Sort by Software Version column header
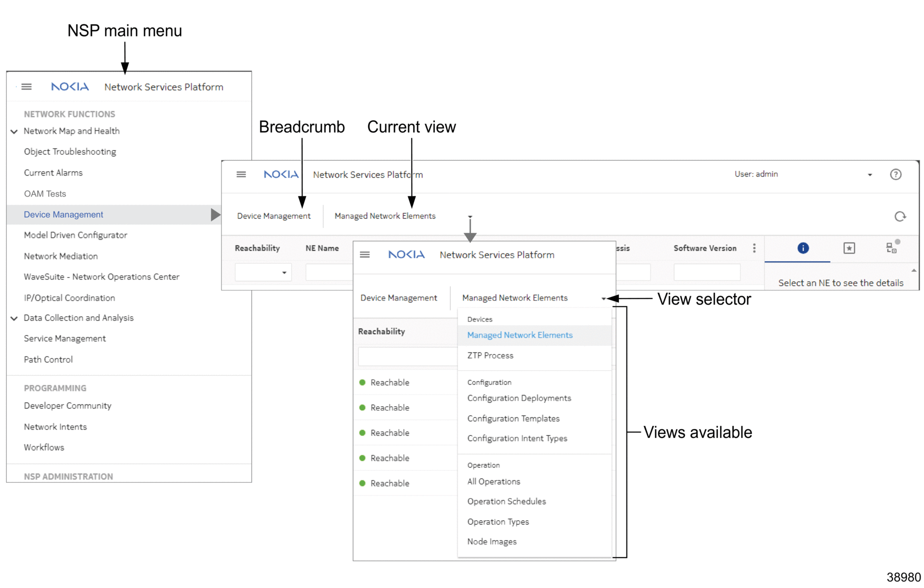This screenshot has height=588, width=924. point(705,248)
